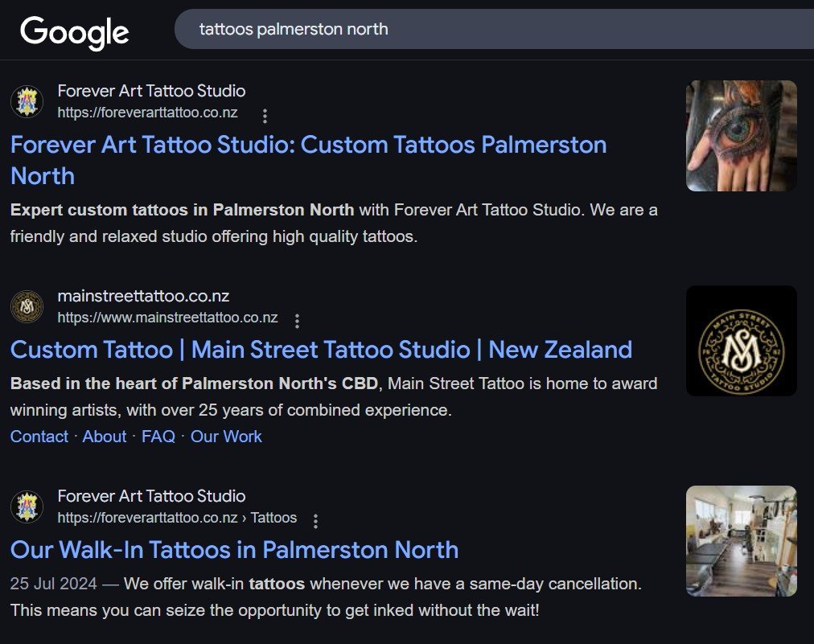This screenshot has height=644, width=814.
Task: Open 'Our Walk-In Tattoos in Palmerston North' link
Action: tap(234, 550)
